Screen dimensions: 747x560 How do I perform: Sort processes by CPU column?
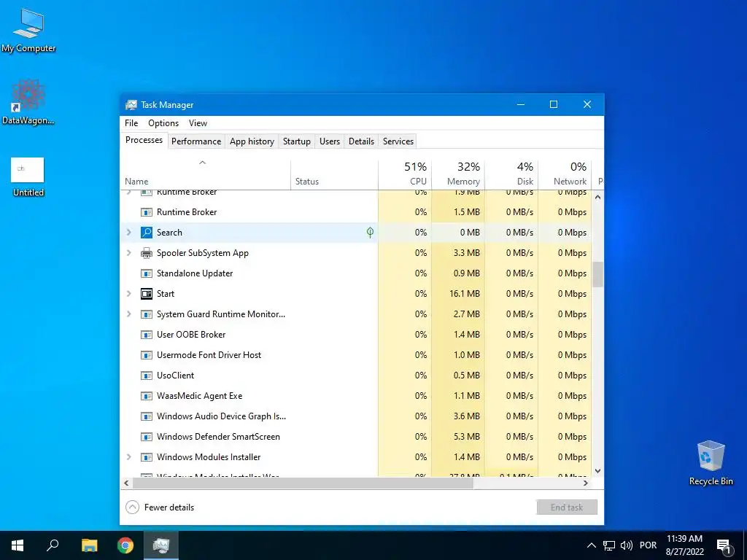pos(405,174)
